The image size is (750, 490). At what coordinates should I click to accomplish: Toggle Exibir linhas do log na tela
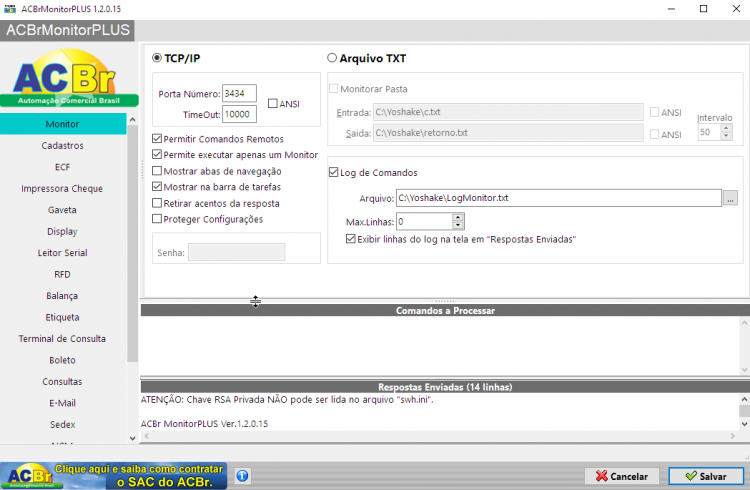(351, 239)
